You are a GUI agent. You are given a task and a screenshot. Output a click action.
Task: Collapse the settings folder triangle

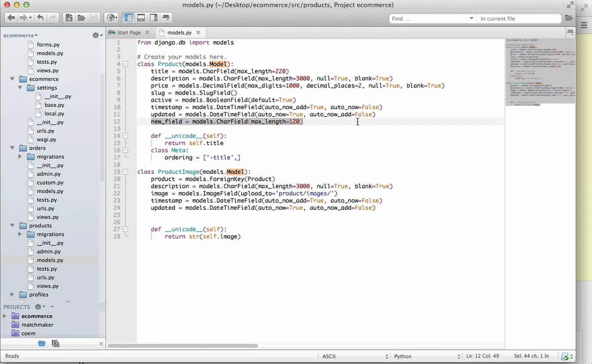pyautogui.click(x=20, y=87)
